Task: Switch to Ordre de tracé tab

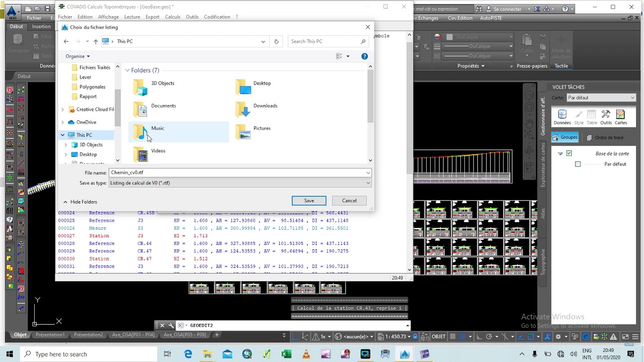Action: pos(605,137)
